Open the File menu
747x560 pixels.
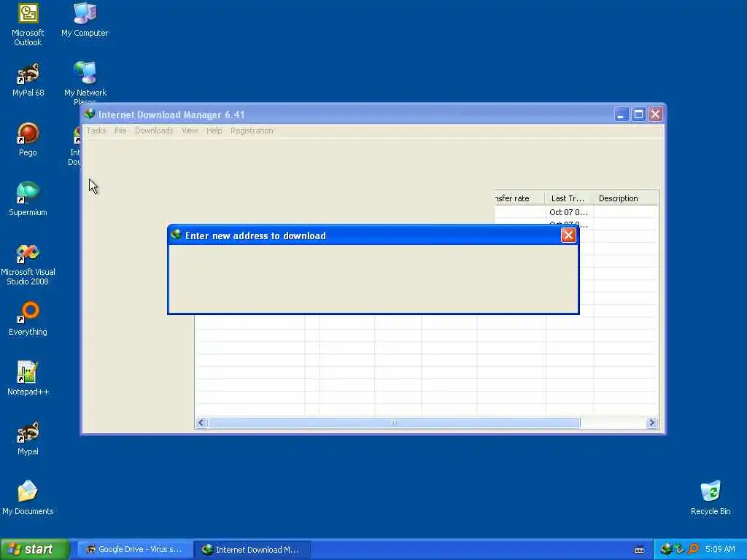120,131
